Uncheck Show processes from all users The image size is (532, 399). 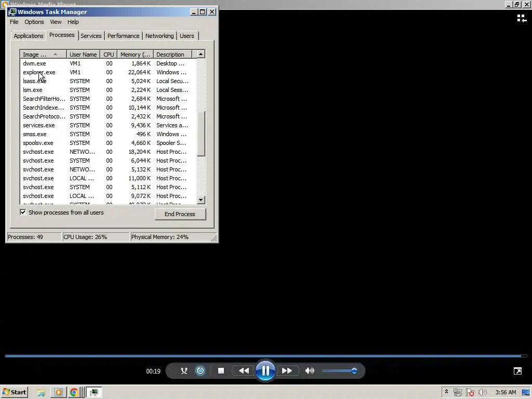point(23,212)
